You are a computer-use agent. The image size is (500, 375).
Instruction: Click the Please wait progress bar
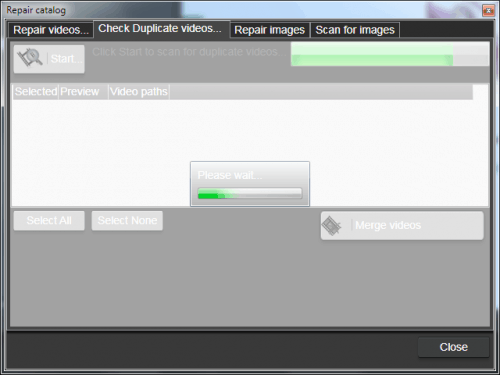[250, 193]
